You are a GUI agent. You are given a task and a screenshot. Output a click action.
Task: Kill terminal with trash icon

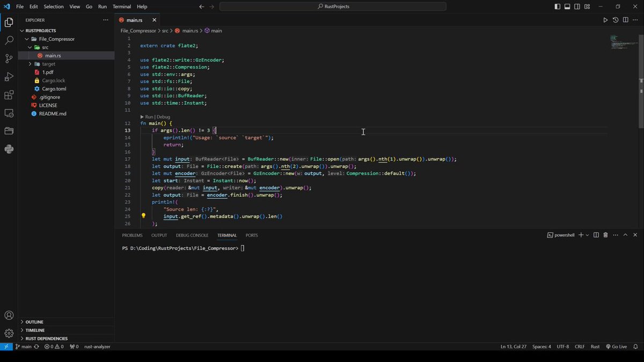[x=605, y=235]
